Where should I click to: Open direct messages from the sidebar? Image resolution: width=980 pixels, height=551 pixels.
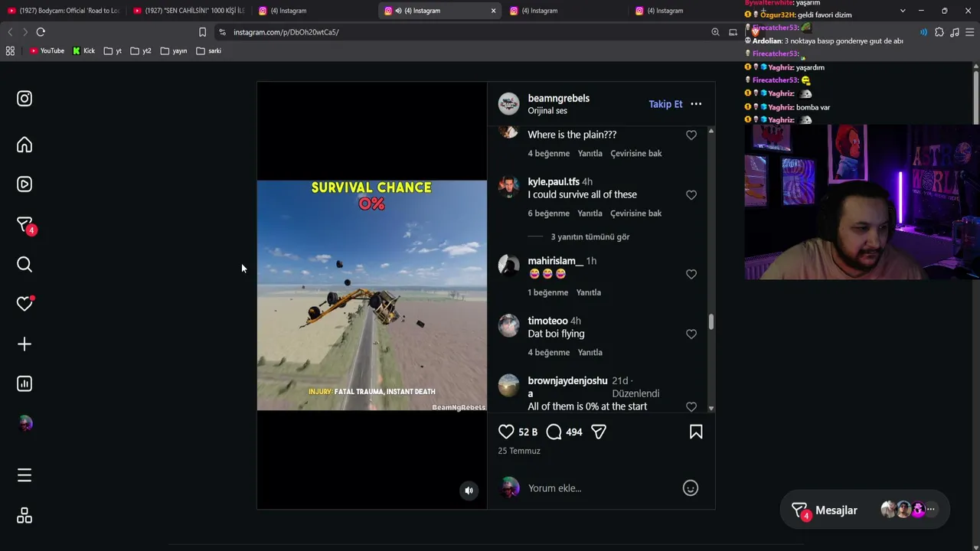(25, 225)
